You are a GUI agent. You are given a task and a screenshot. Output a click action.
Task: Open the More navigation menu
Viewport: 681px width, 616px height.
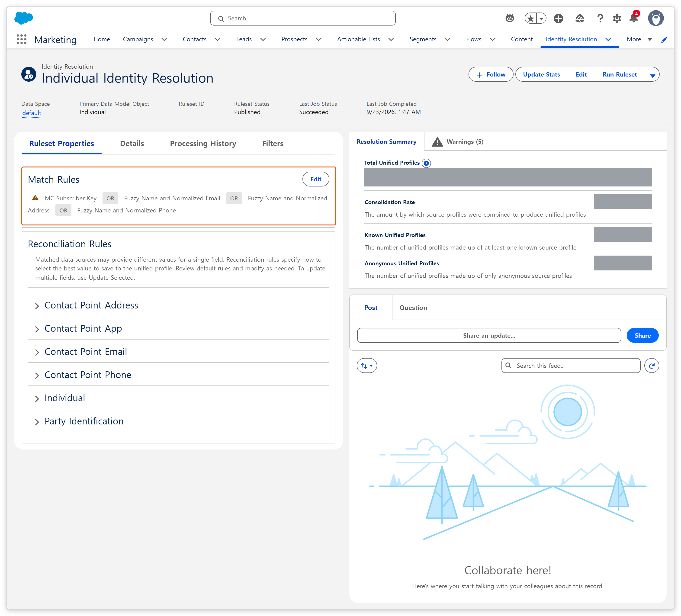[x=639, y=39]
